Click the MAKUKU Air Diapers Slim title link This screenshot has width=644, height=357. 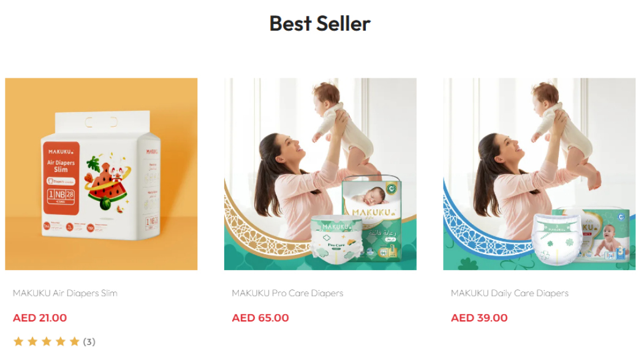(65, 293)
